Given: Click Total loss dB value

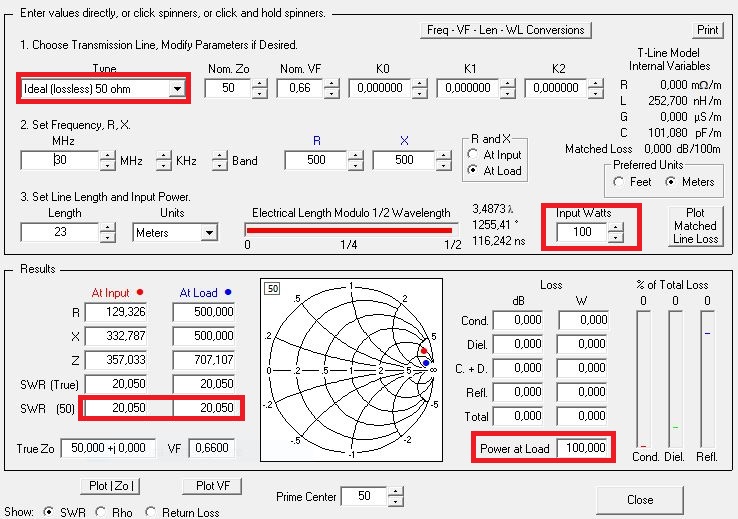Looking at the screenshot, I should 518,416.
